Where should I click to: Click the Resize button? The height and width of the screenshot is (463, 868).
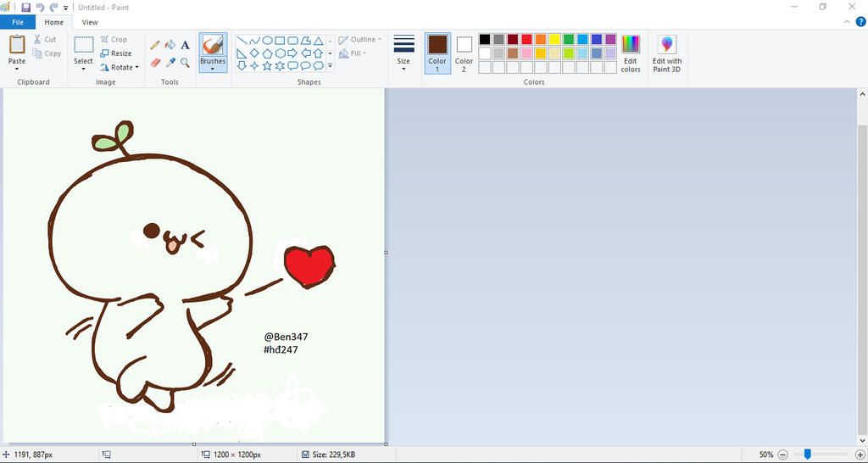[x=116, y=53]
